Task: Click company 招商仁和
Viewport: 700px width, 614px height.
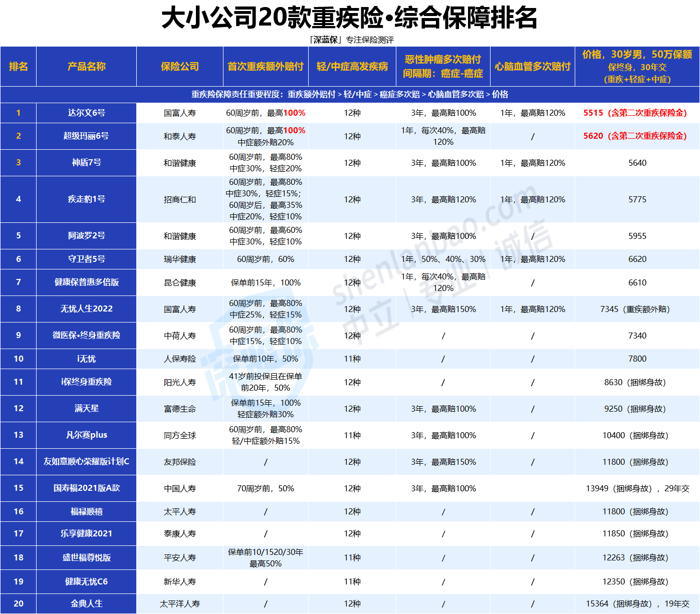Action: click(180, 199)
